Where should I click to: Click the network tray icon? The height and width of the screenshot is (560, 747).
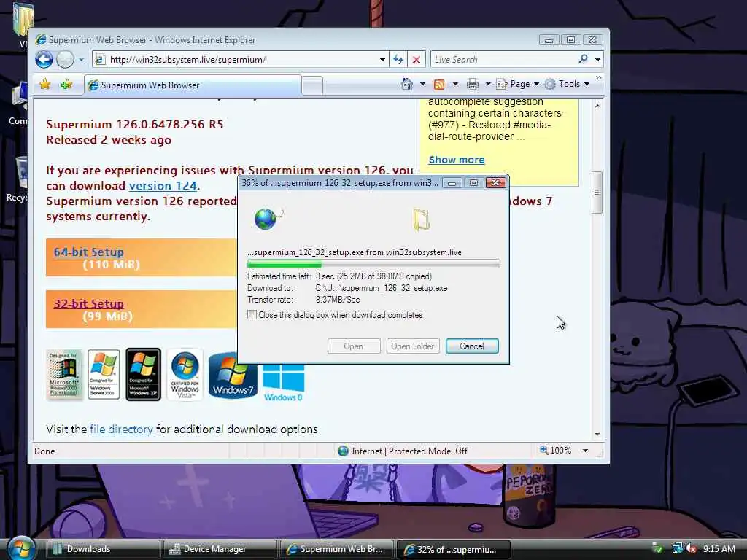click(678, 548)
